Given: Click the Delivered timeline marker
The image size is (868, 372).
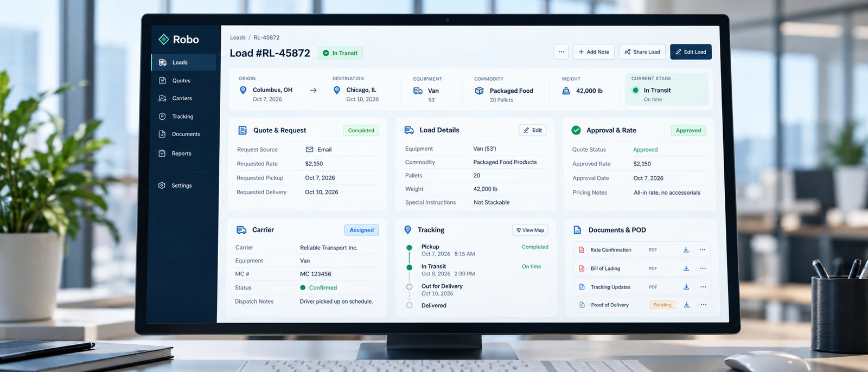Looking at the screenshot, I should 409,305.
